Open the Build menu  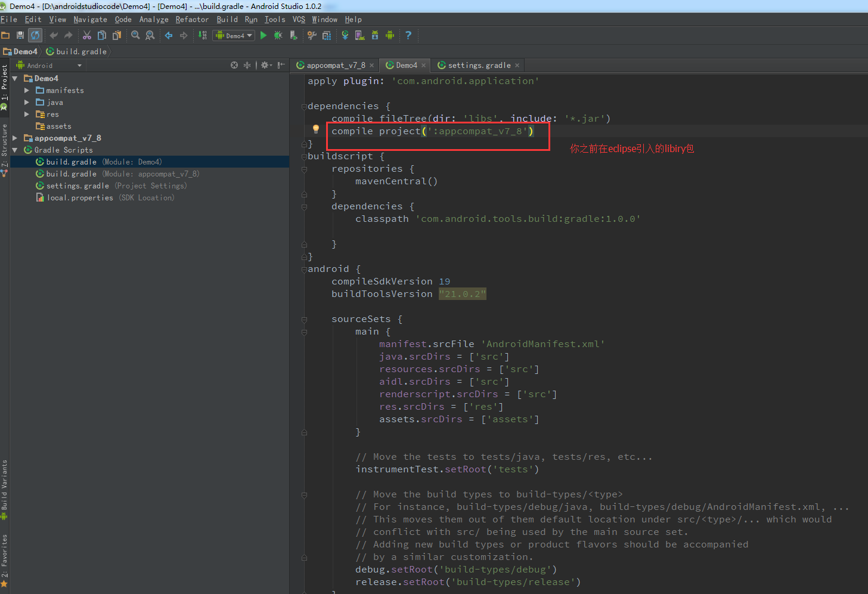(227, 20)
